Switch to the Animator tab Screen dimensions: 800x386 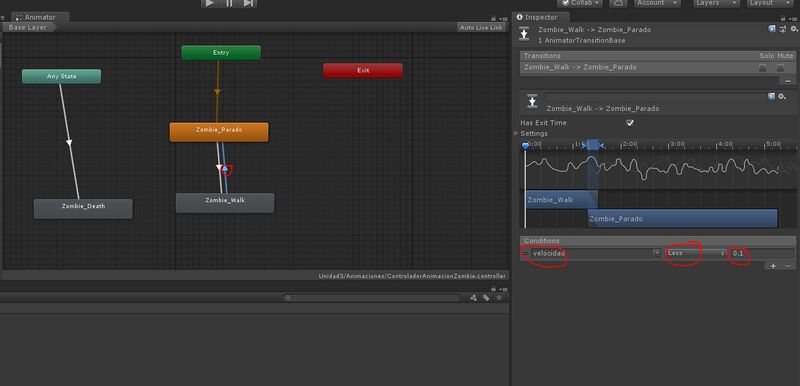click(40, 17)
